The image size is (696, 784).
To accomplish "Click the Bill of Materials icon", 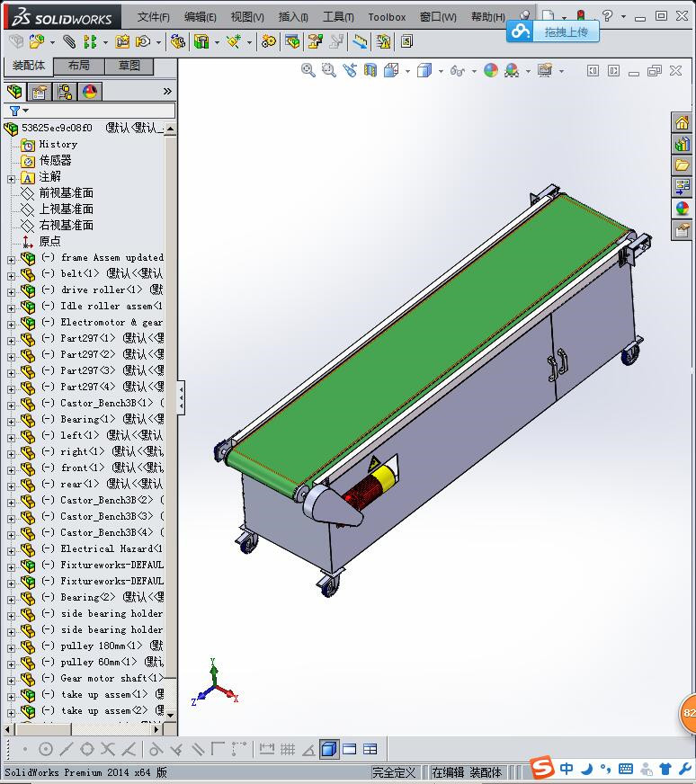I will click(x=292, y=41).
